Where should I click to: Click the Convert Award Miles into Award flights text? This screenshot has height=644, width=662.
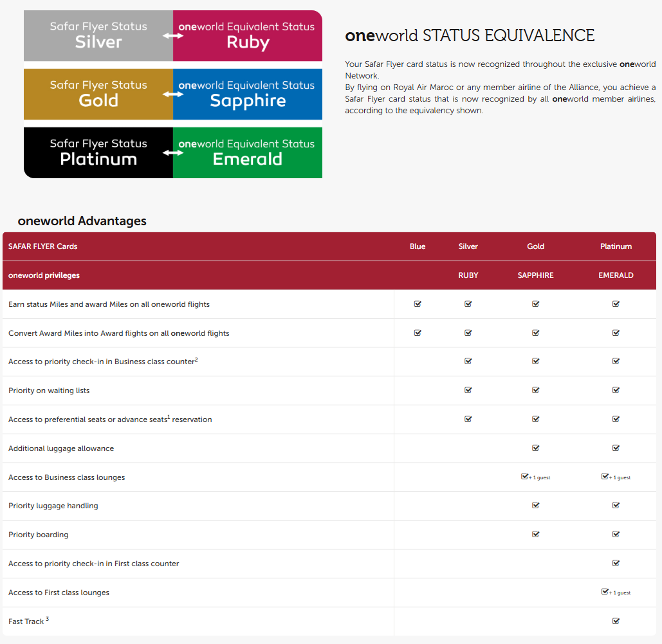tap(119, 333)
